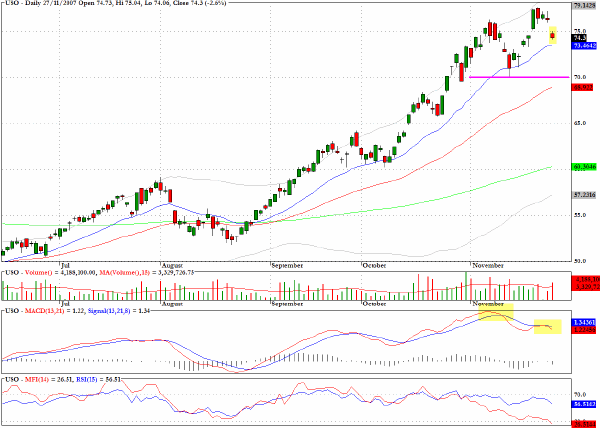This screenshot has height=428, width=600.
Task: Click the blue 73.4642 moving average label
Action: [x=584, y=46]
